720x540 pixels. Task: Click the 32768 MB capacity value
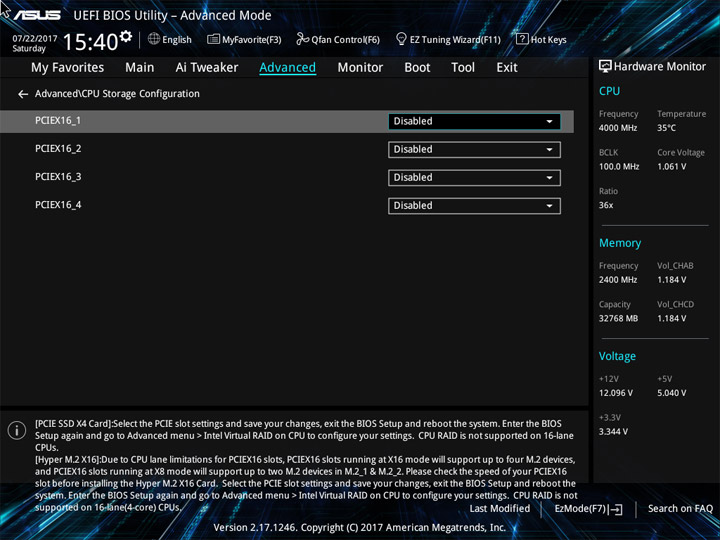tap(618, 318)
